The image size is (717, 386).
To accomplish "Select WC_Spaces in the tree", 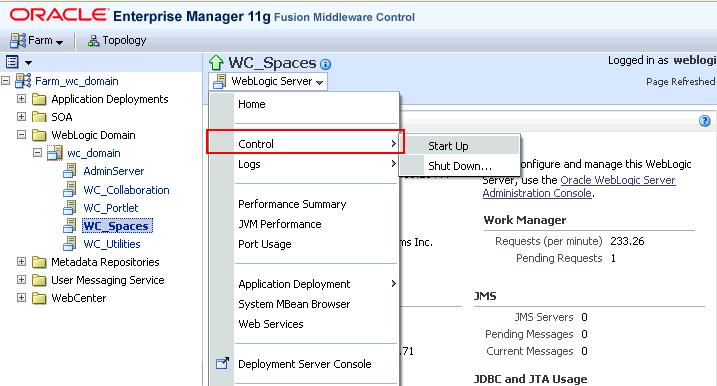I will [117, 226].
